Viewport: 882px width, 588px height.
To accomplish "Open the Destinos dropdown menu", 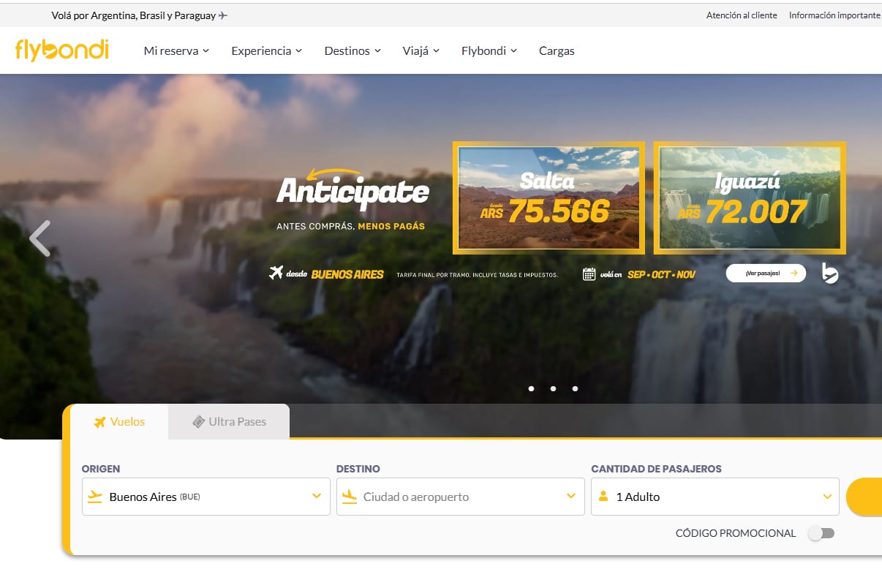I will (x=353, y=50).
